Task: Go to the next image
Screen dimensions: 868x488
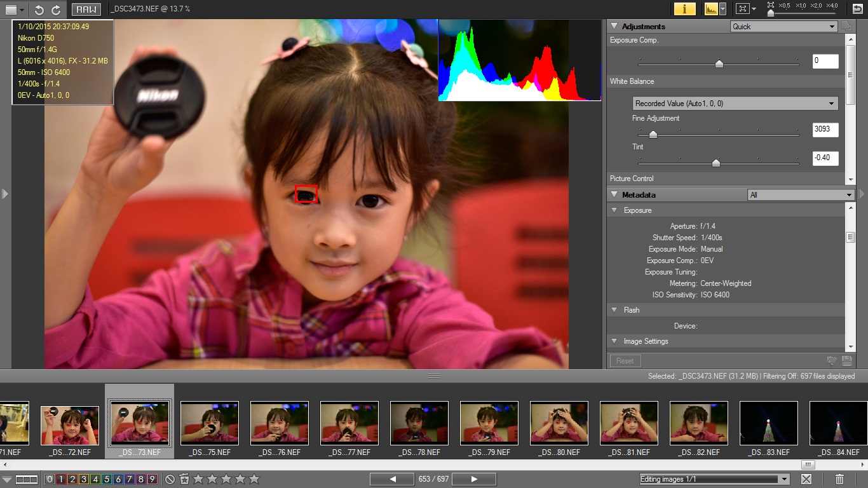Action: coord(473,479)
